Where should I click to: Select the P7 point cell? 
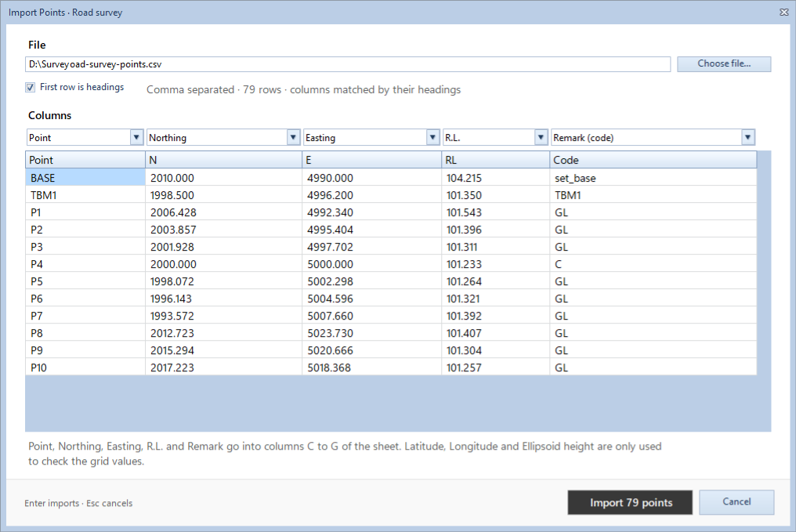pyautogui.click(x=85, y=316)
